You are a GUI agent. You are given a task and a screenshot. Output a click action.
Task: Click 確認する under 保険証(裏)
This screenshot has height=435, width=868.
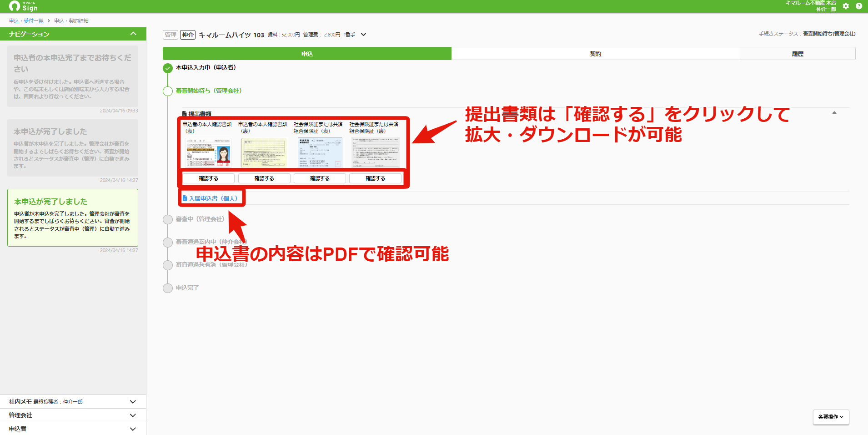[376, 178]
